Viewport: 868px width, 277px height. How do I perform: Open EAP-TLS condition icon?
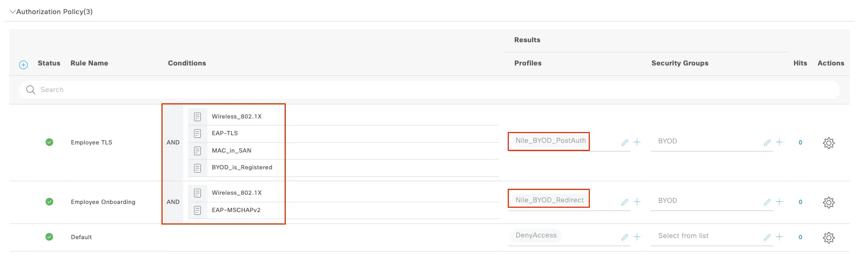(x=198, y=133)
